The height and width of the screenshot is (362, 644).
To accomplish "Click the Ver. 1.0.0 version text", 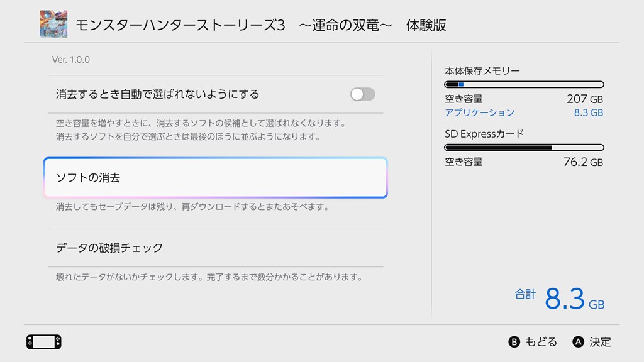I will (70, 60).
